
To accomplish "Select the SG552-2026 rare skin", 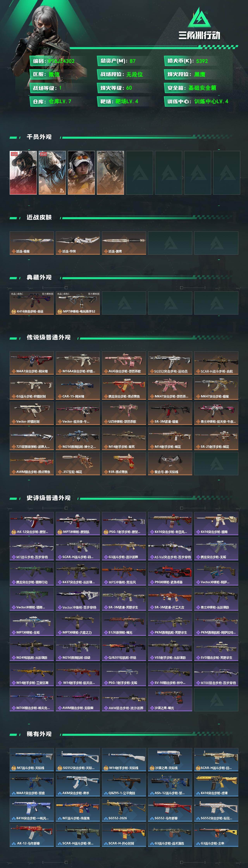I will tap(124, 810).
